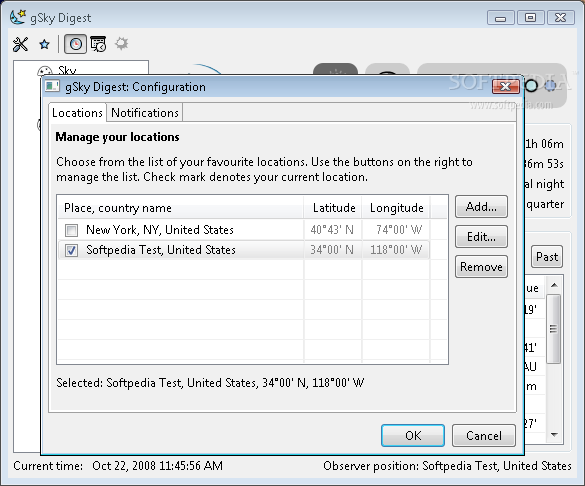The image size is (585, 486).
Task: Click the Observer position status bar text
Action: click(447, 466)
